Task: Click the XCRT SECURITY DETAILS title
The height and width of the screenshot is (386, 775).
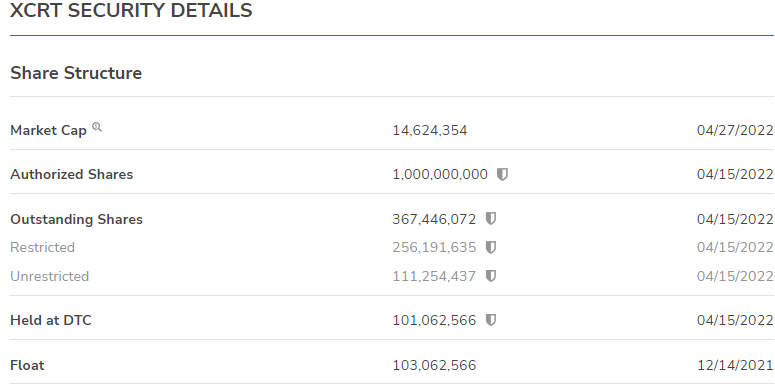Action: [131, 10]
